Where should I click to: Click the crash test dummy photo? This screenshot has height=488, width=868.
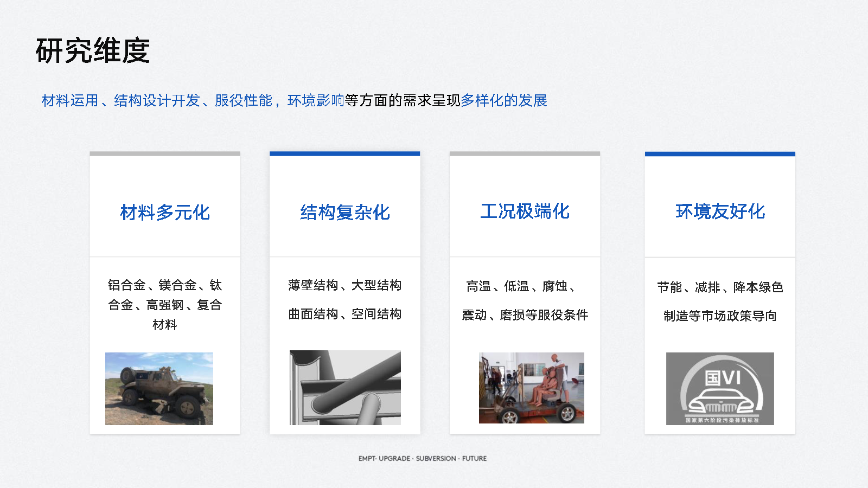[532, 388]
